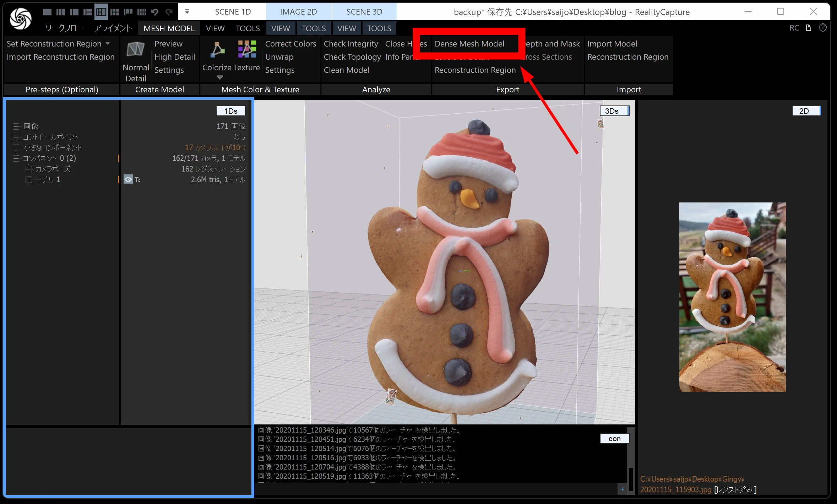837x504 pixels.
Task: Expand the 画像 tree node
Action: point(16,126)
